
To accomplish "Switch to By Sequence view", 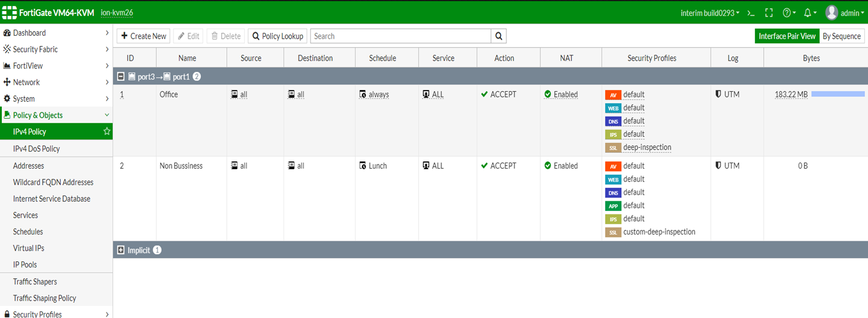I will tap(841, 36).
